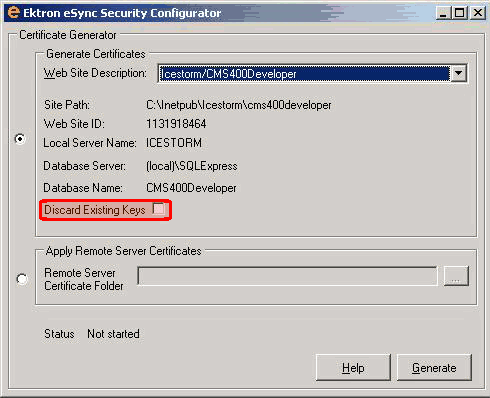
Task: Click the Web Site ID value 1131918464
Action: pyautogui.click(x=176, y=124)
